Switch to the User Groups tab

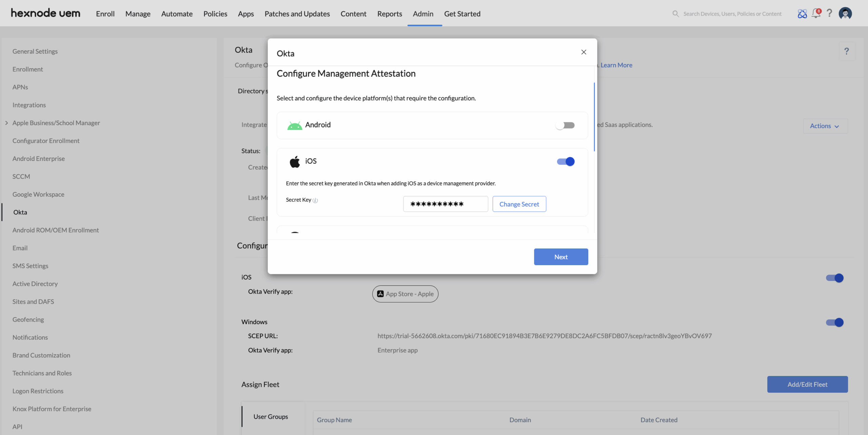pos(271,417)
